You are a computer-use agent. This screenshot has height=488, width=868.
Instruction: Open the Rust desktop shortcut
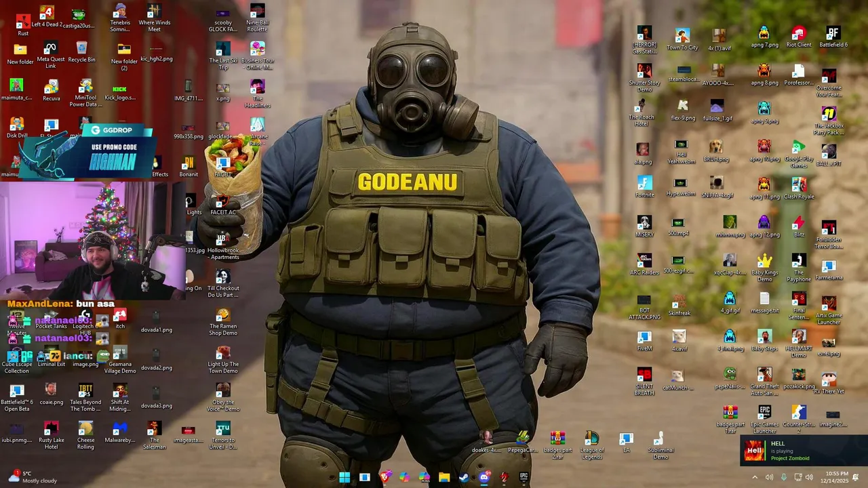click(x=23, y=24)
